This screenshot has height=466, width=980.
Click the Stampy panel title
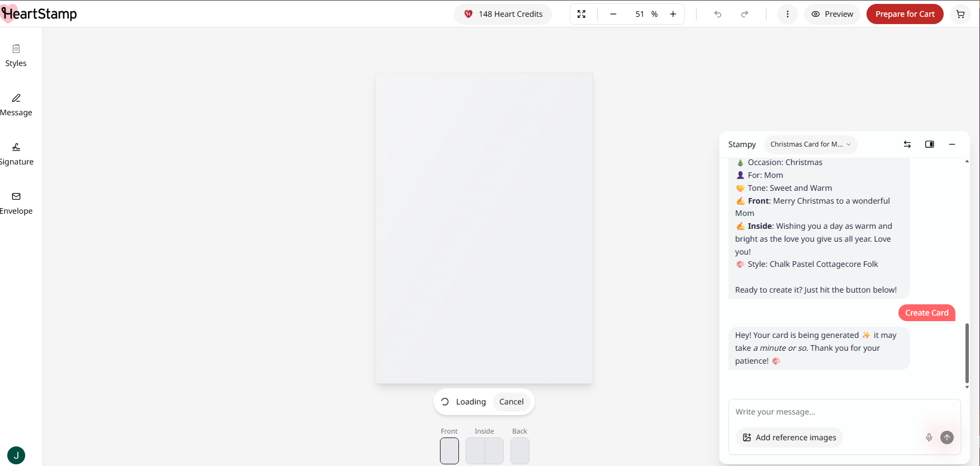(742, 144)
